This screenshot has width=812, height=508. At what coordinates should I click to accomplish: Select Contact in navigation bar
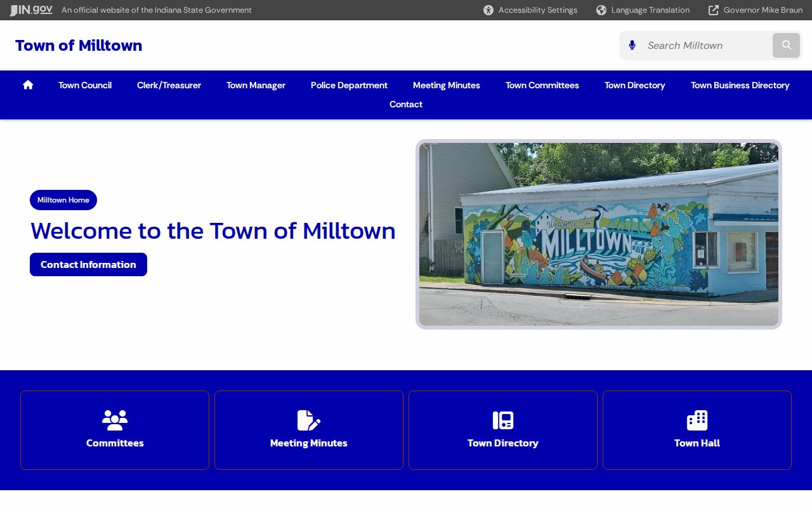[406, 104]
